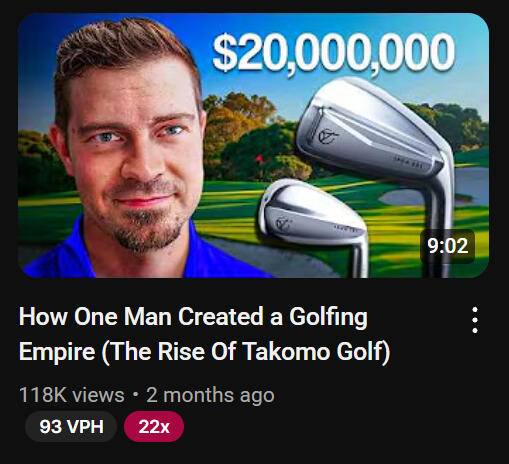Click the pink 22x multiplier badge
509x464 pixels.
click(x=154, y=426)
